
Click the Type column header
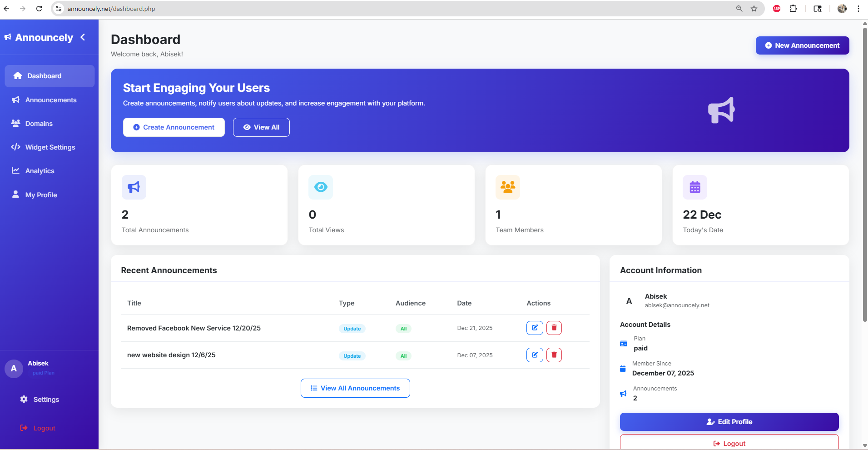pos(347,303)
